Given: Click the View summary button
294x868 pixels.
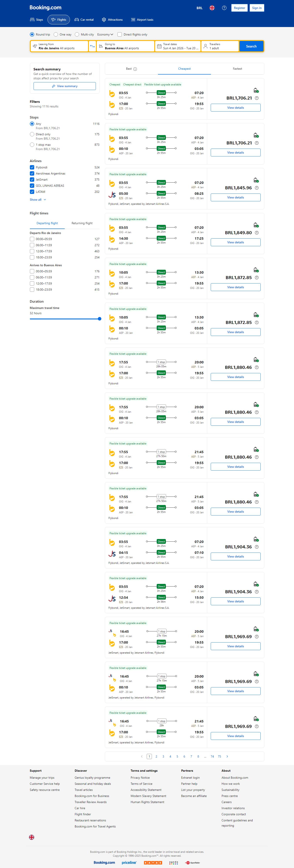Looking at the screenshot, I should pyautogui.click(x=64, y=86).
